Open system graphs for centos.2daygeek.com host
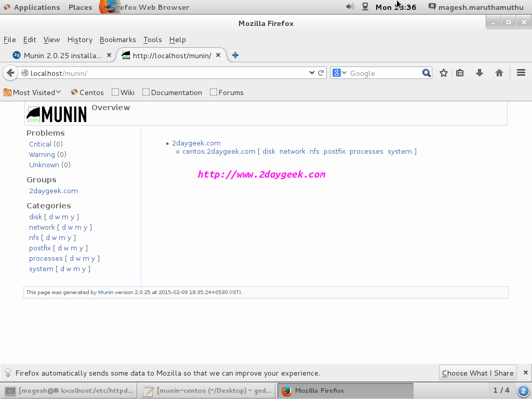Image resolution: width=532 pixels, height=399 pixels. click(x=400, y=151)
